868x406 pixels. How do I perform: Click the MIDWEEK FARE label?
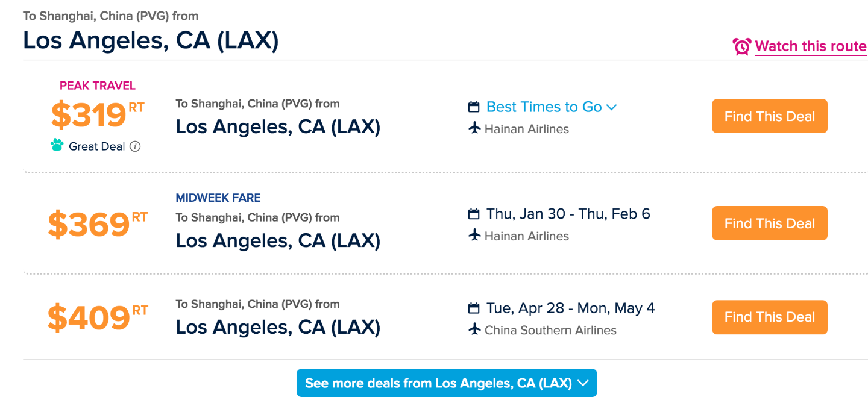(x=218, y=198)
